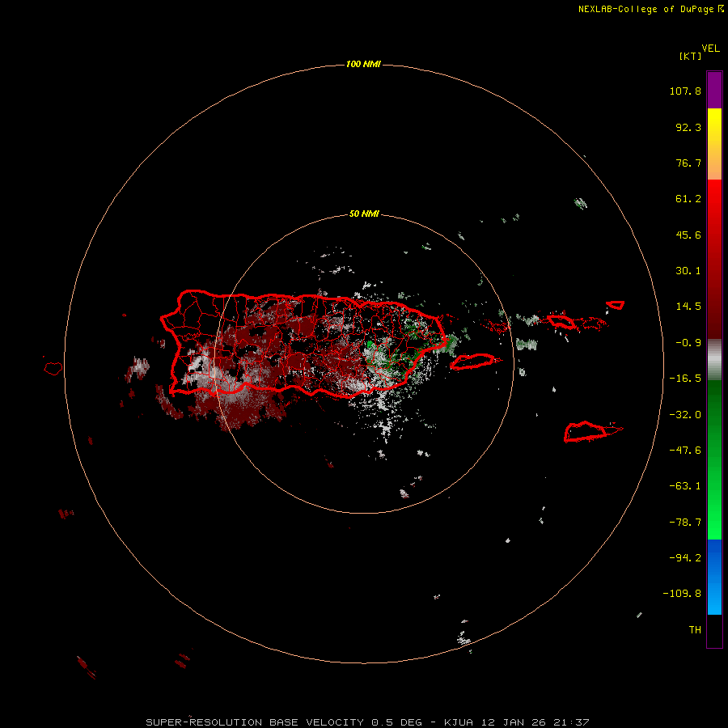Click the 100 NMI range ring label

(363, 64)
